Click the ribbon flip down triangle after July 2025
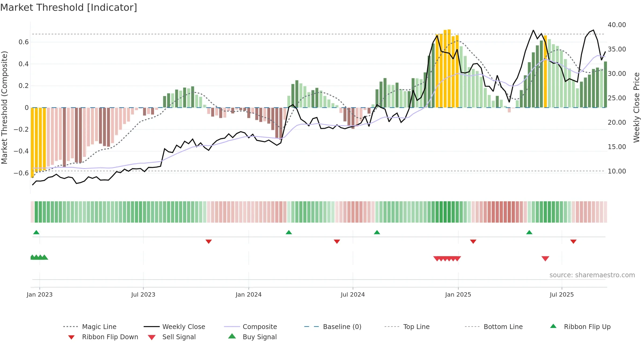This screenshot has height=362, width=644. coord(573,242)
